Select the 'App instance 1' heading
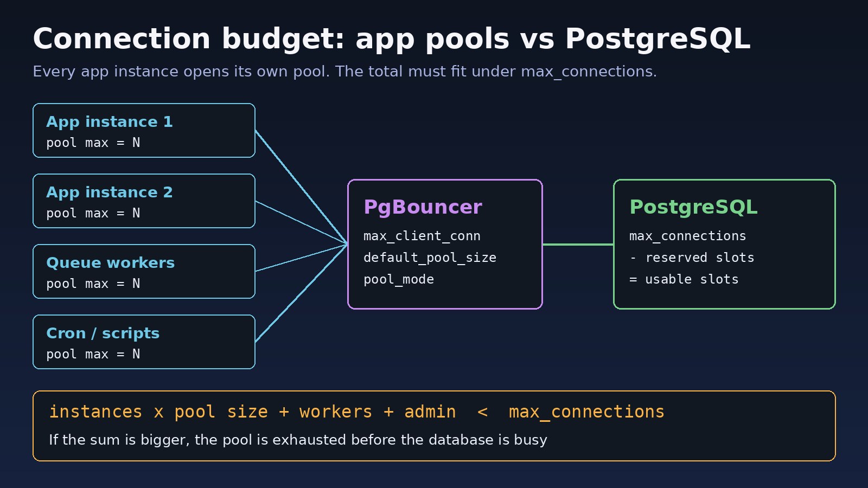The image size is (868, 488). click(x=110, y=122)
